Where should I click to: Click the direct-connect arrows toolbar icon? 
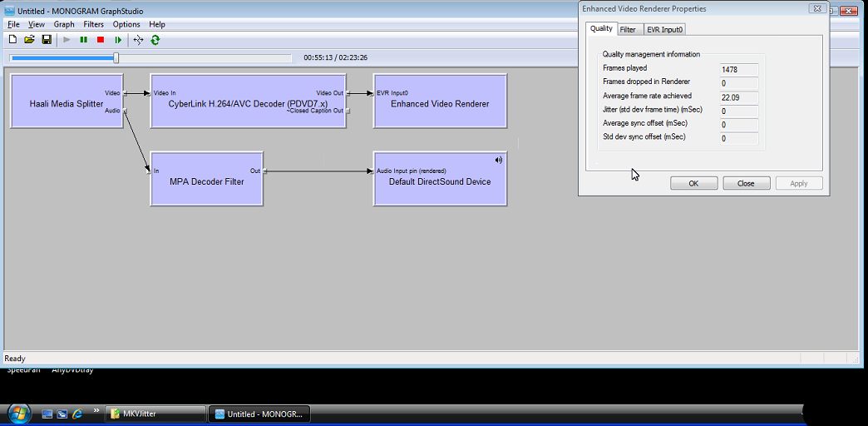pos(138,40)
